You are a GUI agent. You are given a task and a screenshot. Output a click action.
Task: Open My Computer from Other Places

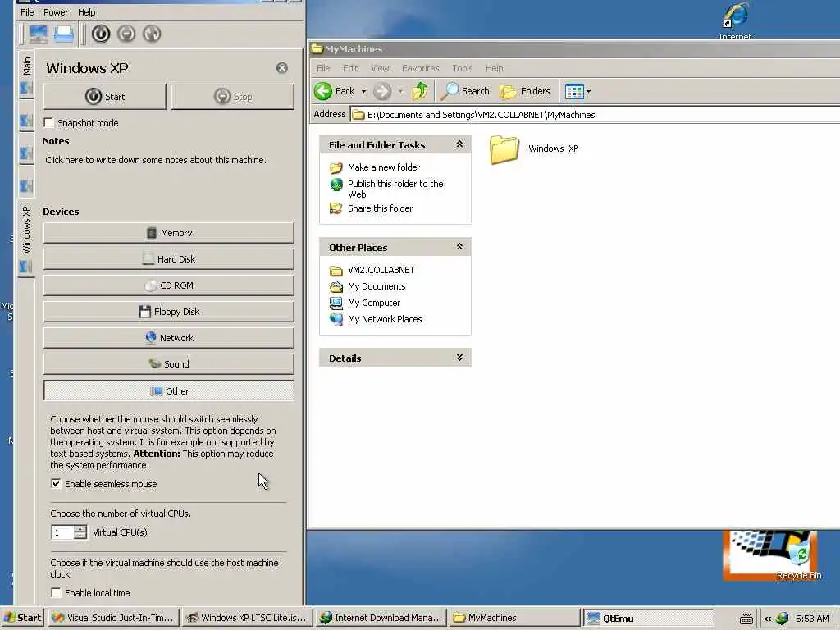(x=374, y=303)
